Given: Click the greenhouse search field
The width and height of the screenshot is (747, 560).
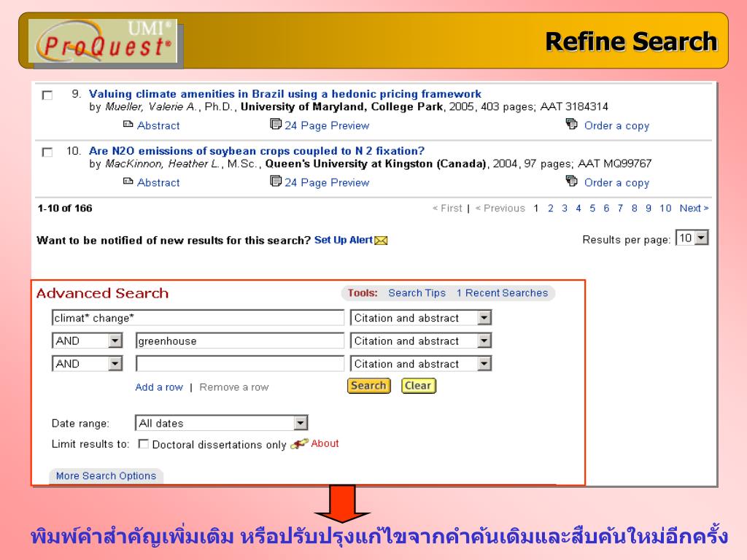Looking at the screenshot, I should tap(239, 341).
